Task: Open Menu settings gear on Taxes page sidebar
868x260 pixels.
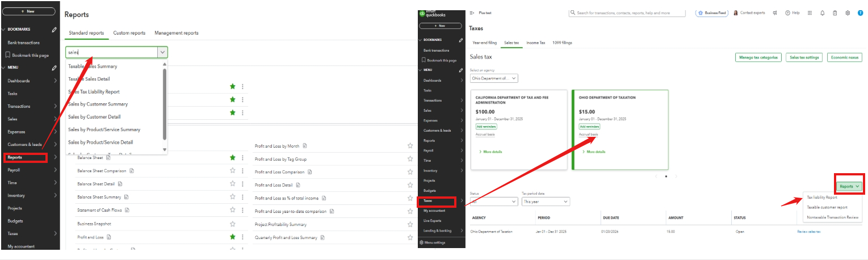Action: (421, 242)
